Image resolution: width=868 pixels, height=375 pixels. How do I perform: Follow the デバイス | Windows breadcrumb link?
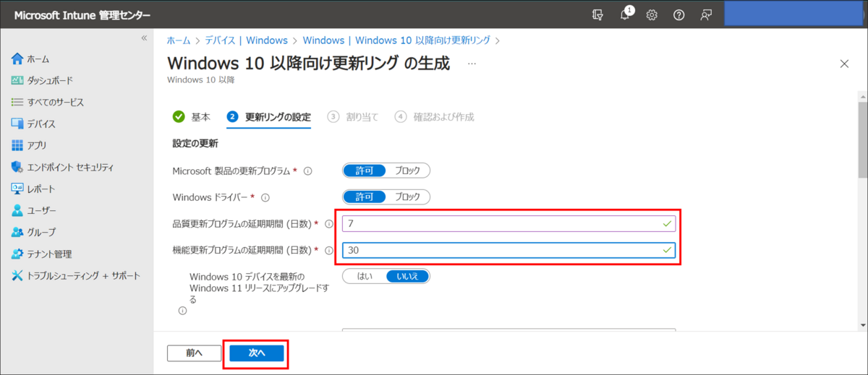tap(246, 40)
